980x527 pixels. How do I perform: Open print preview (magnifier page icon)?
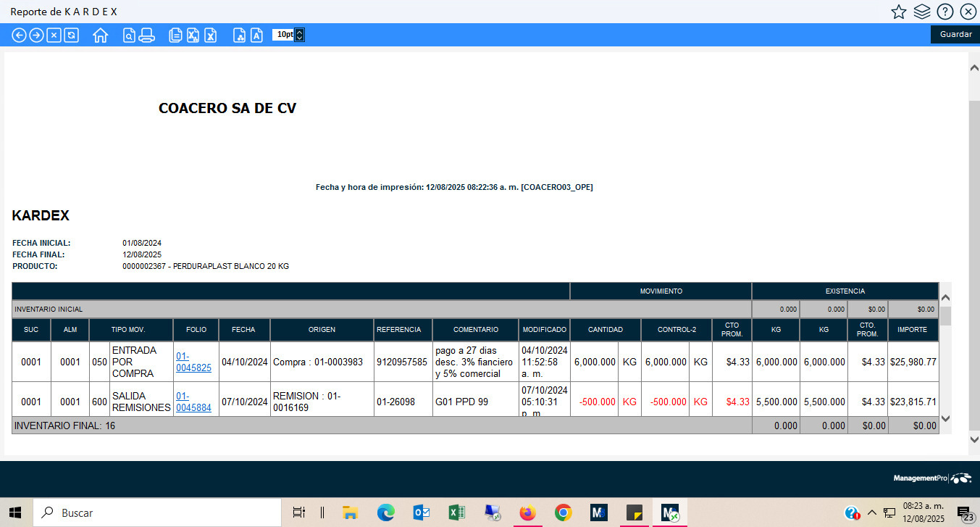pos(129,35)
